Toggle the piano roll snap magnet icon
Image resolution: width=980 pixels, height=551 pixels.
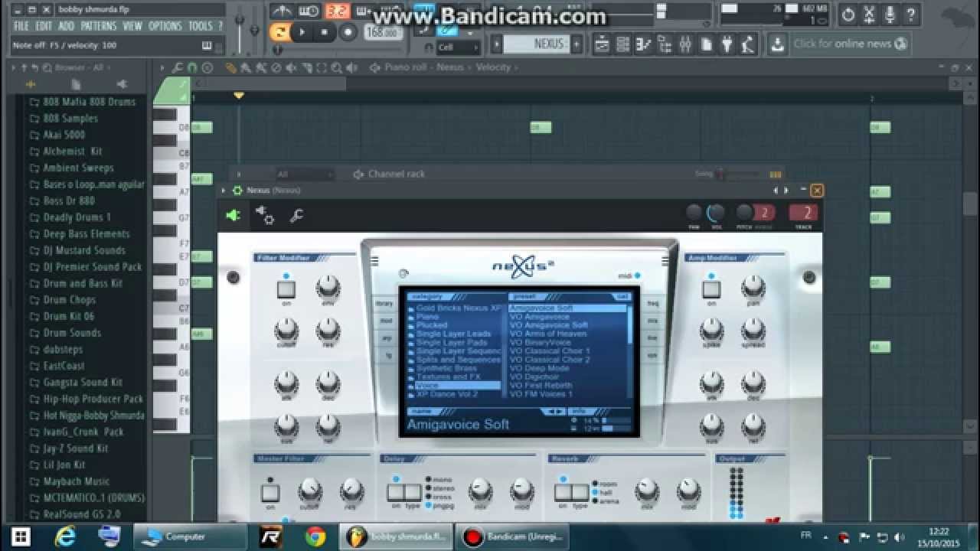pos(194,67)
